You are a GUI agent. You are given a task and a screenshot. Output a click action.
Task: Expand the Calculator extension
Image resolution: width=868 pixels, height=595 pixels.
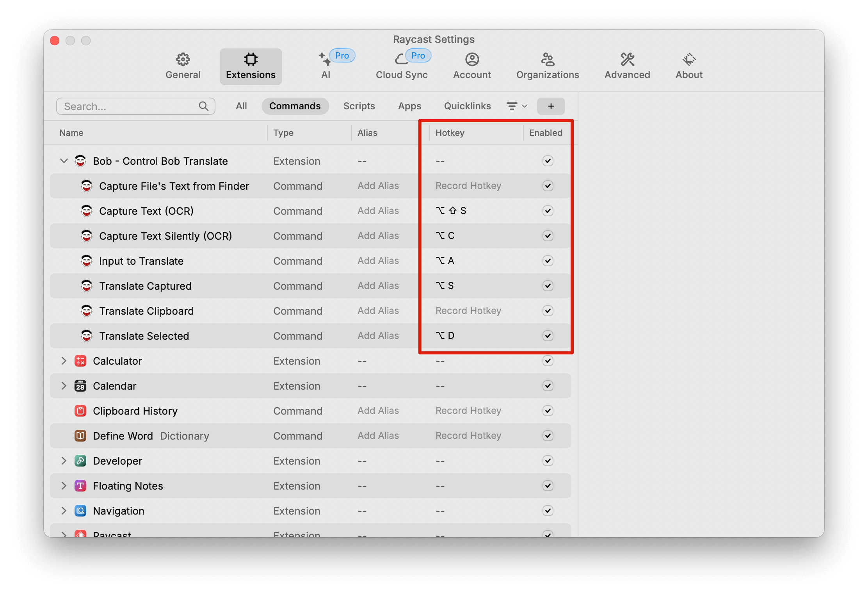(x=64, y=361)
